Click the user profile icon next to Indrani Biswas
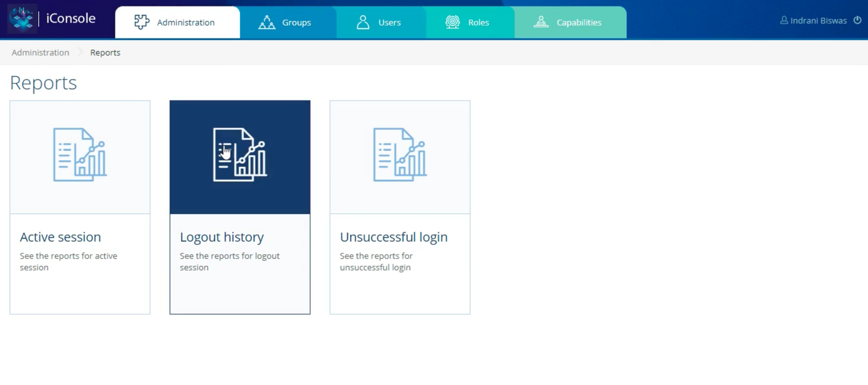The height and width of the screenshot is (385, 868). click(x=784, y=20)
